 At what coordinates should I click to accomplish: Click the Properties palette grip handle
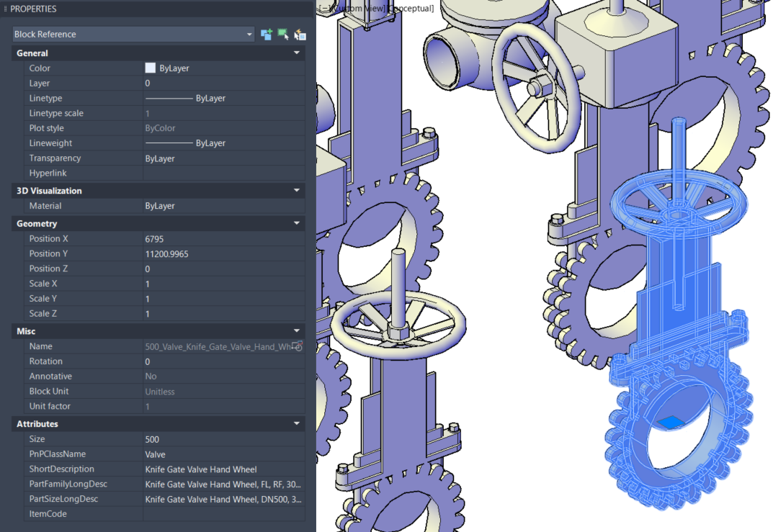5,9
